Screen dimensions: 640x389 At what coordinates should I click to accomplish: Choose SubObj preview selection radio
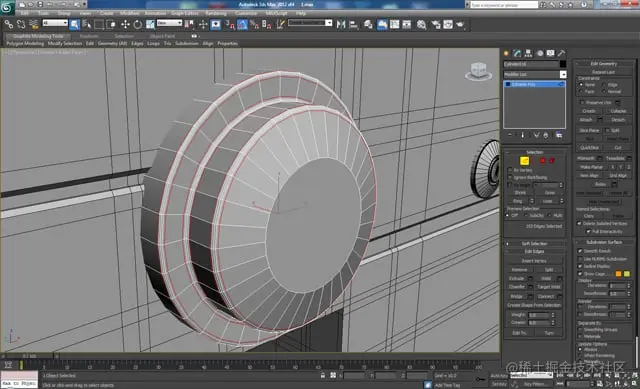(526, 215)
